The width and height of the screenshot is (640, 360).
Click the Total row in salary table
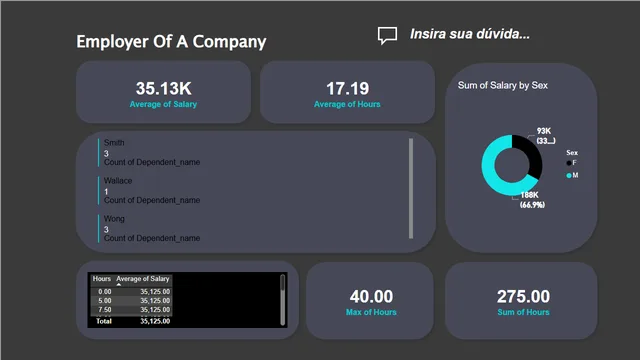point(131,321)
